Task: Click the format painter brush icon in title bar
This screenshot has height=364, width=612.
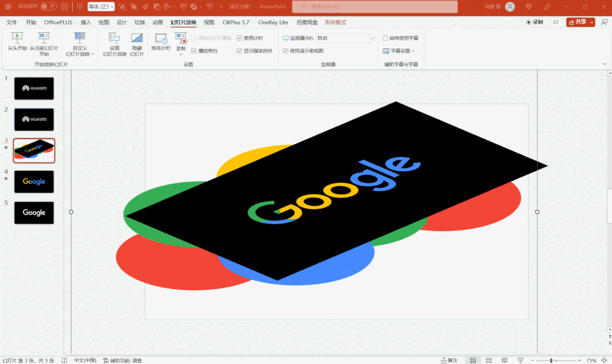Action: (145, 7)
